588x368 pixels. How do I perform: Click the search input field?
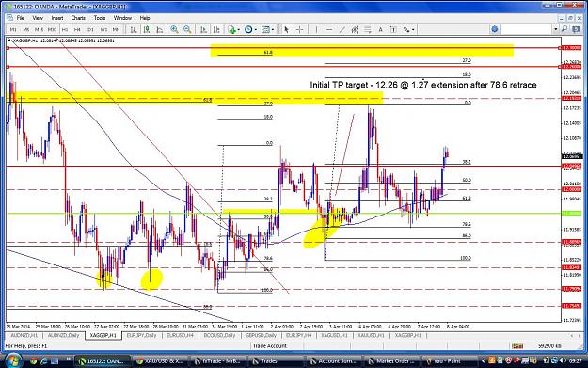(x=527, y=29)
